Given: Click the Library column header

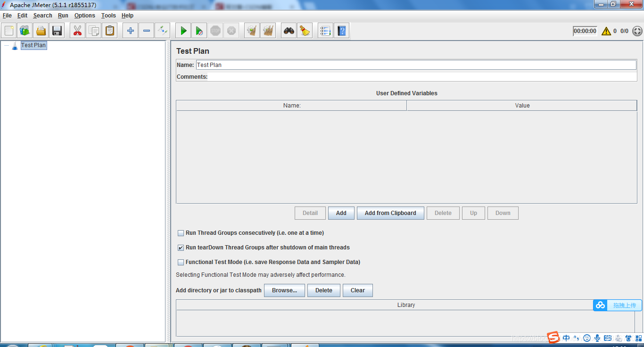Looking at the screenshot, I should pos(406,305).
